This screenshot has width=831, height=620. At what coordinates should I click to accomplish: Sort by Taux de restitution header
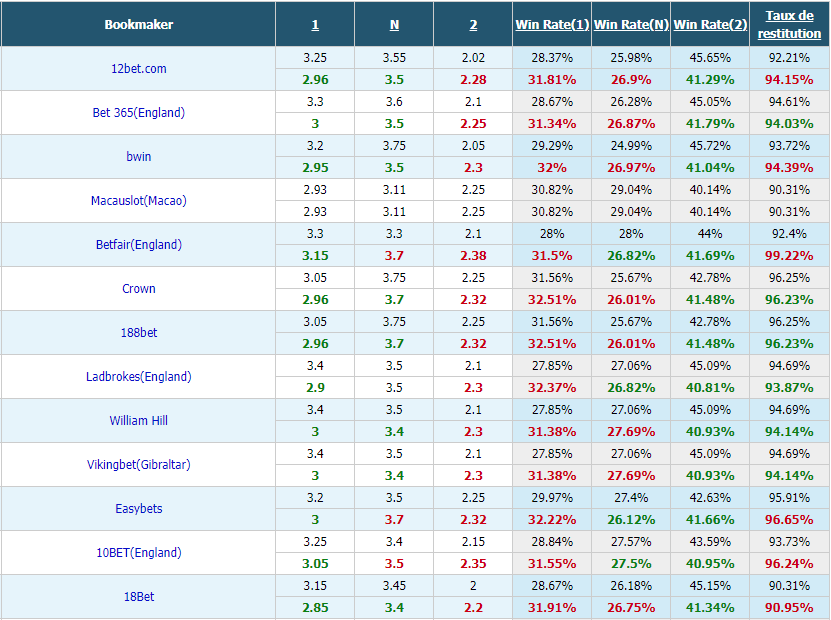tap(789, 24)
